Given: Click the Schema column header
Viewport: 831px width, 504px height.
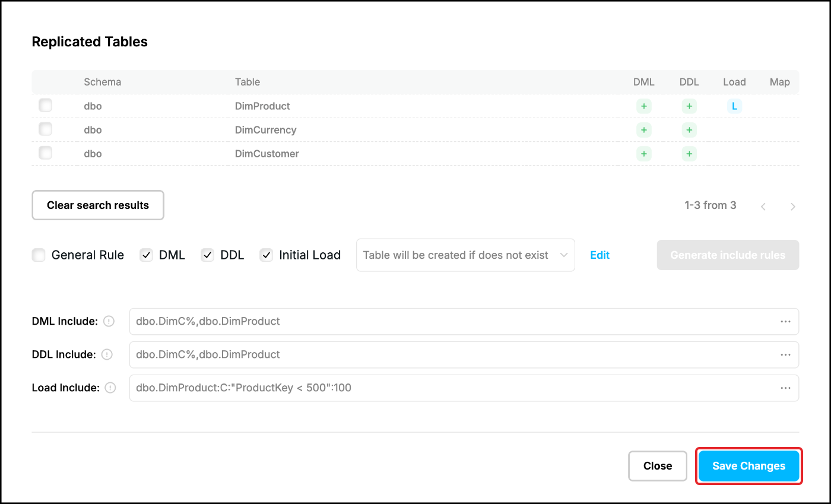Looking at the screenshot, I should click(103, 82).
